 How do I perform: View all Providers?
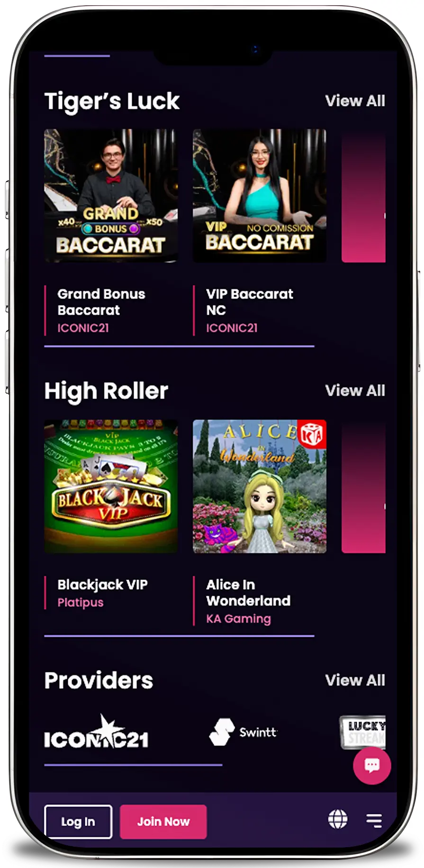(x=355, y=680)
